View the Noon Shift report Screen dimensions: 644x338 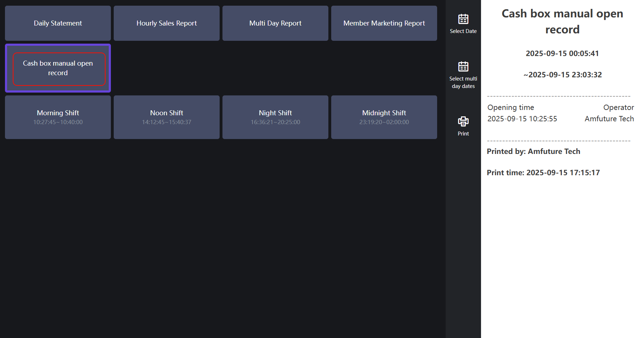coord(166,117)
